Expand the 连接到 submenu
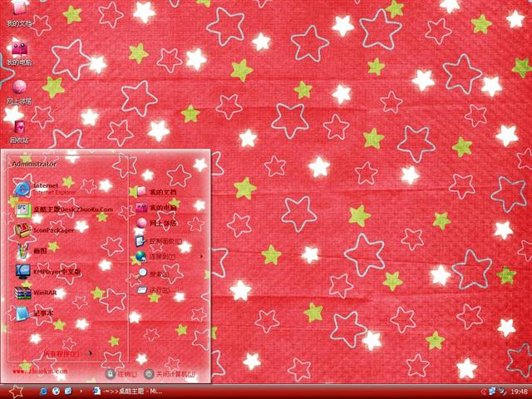 point(169,257)
